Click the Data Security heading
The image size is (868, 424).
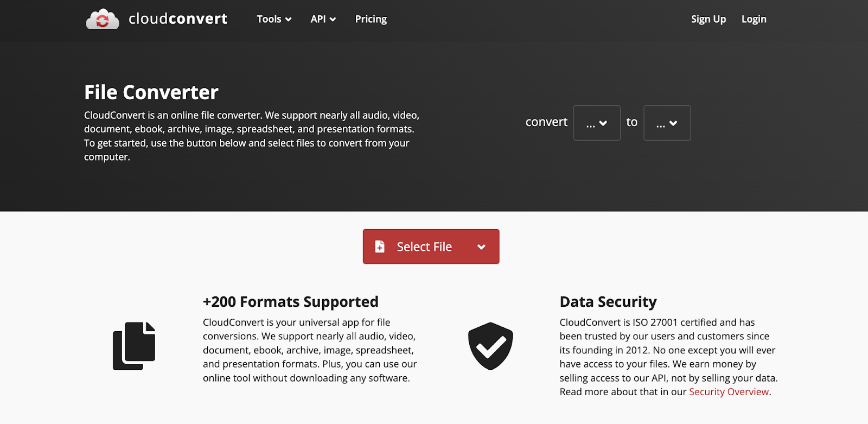click(x=608, y=302)
